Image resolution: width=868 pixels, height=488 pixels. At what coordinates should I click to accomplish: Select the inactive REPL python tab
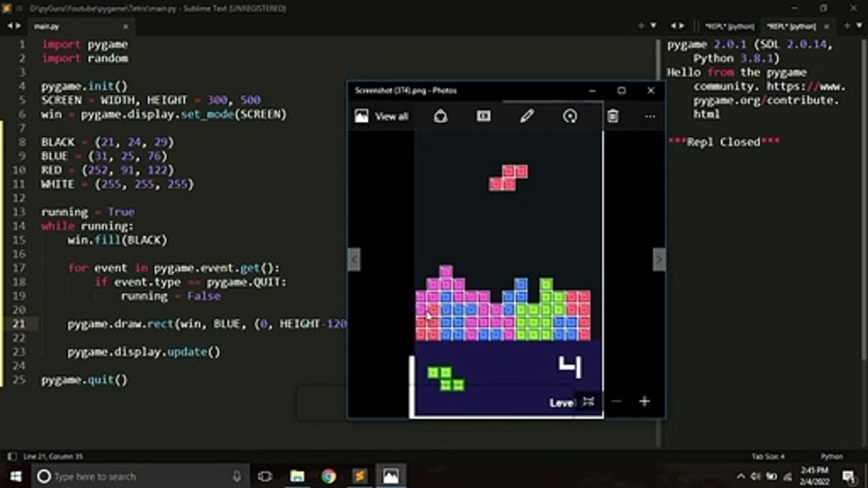tap(730, 26)
